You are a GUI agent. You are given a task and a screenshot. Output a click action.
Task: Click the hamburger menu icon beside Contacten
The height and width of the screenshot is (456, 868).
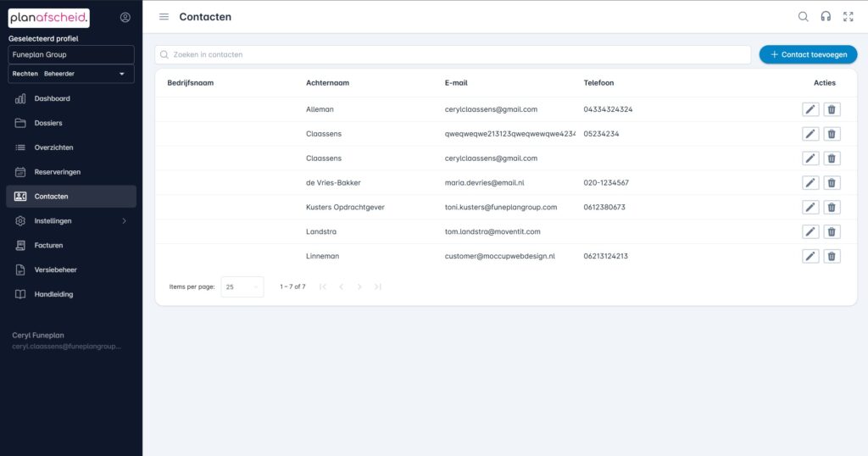point(164,17)
